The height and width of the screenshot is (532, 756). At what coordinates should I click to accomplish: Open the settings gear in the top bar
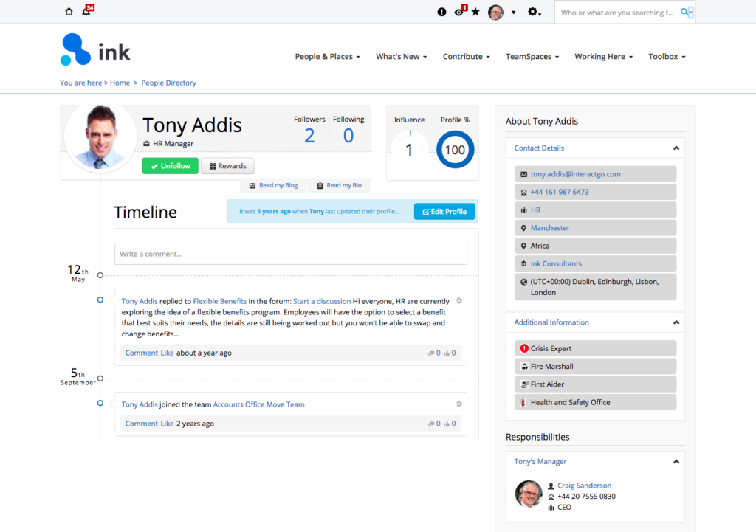[x=532, y=12]
